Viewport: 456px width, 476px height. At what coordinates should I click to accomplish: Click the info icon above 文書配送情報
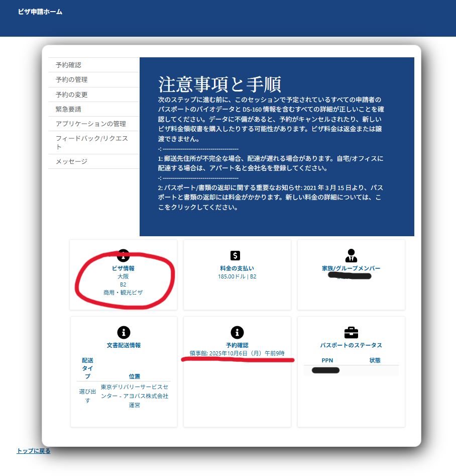coord(123,332)
